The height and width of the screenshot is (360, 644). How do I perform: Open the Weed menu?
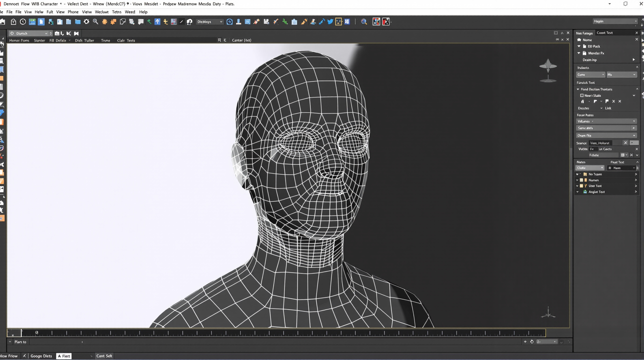click(130, 12)
